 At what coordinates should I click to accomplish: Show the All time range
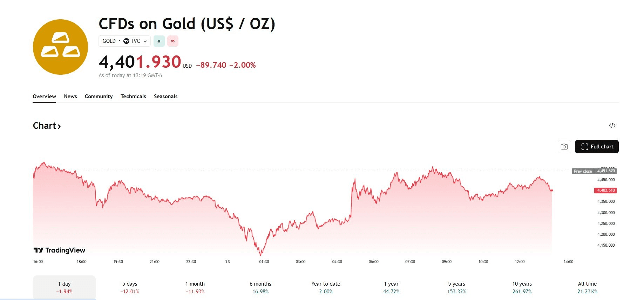[x=587, y=287]
